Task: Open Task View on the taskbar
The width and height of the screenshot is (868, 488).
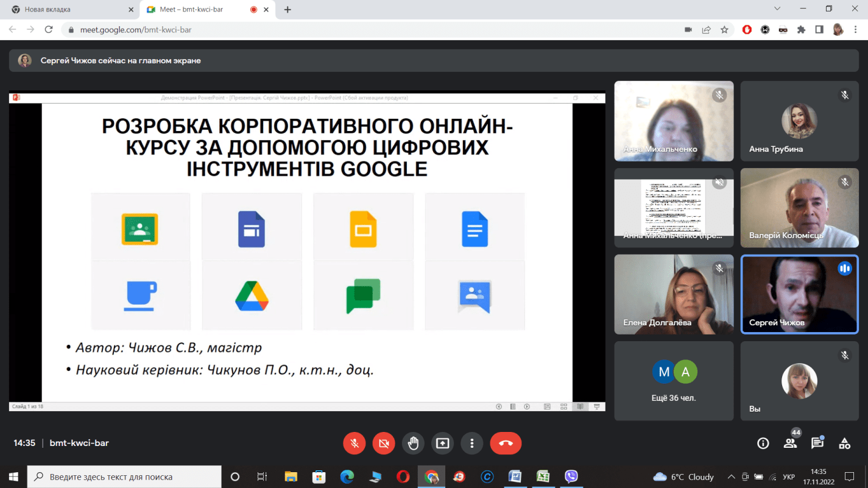Action: click(262, 477)
